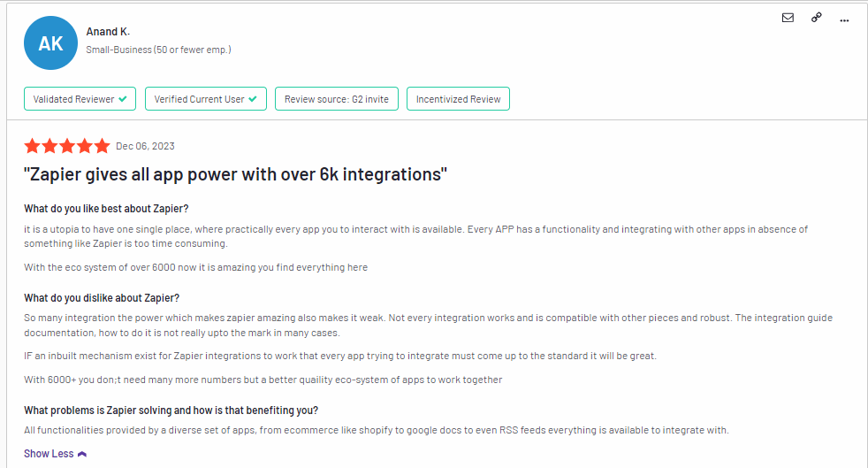This screenshot has height=468, width=868.
Task: Open the review title about 6k integrations
Action: click(235, 174)
